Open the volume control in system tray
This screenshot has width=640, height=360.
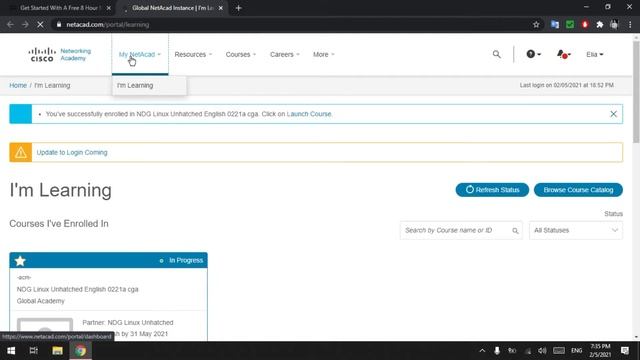pyautogui.click(x=542, y=351)
